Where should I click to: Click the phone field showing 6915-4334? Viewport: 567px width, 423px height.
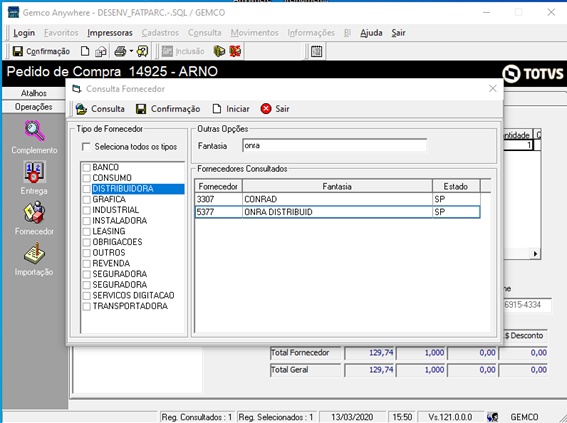(x=527, y=305)
